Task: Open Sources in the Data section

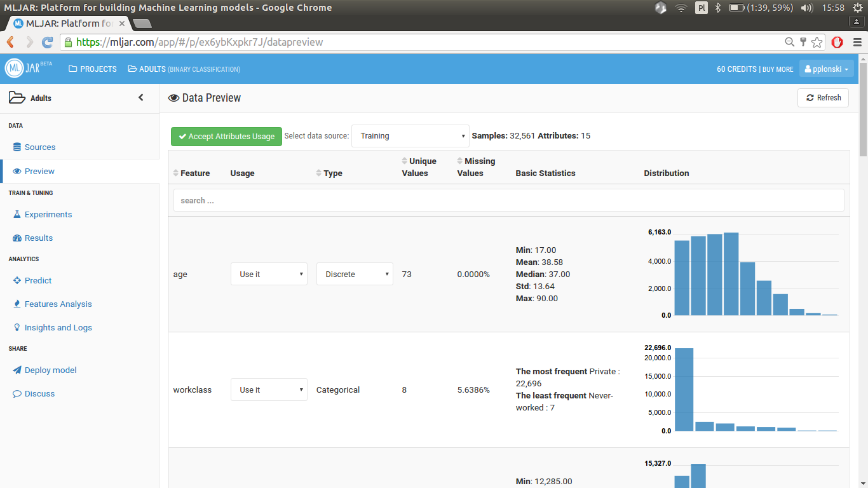Action: (x=39, y=147)
